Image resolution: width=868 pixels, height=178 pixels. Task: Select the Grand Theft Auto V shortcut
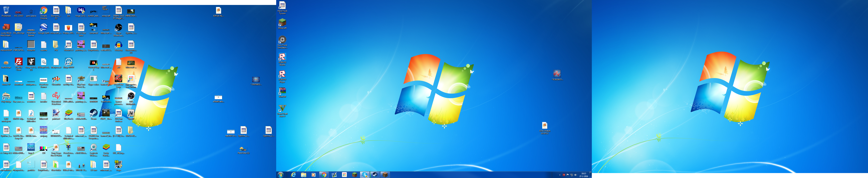282,111
